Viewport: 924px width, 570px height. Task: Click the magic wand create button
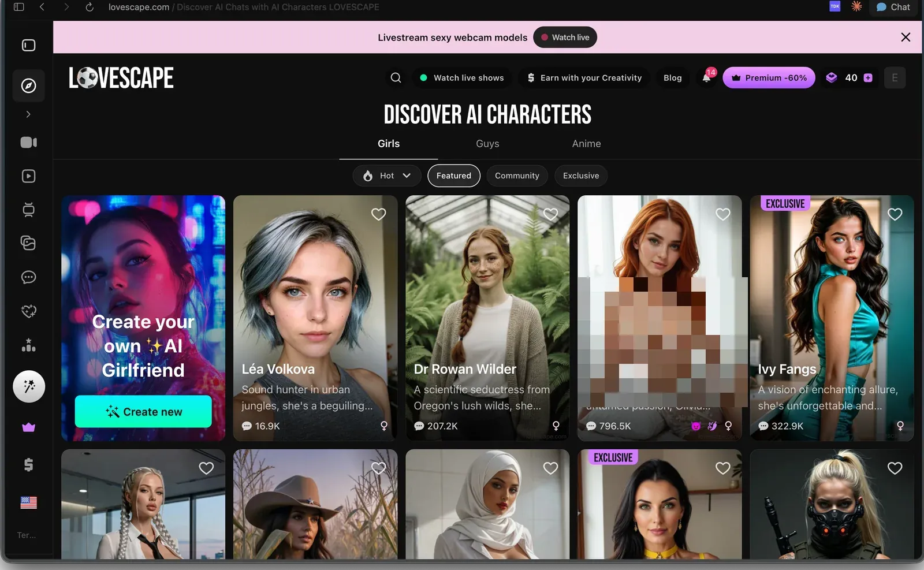(29, 386)
